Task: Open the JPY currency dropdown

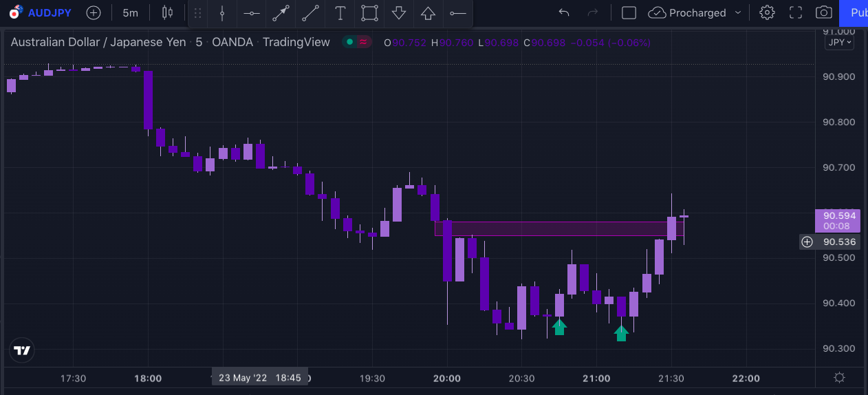Action: tap(839, 42)
